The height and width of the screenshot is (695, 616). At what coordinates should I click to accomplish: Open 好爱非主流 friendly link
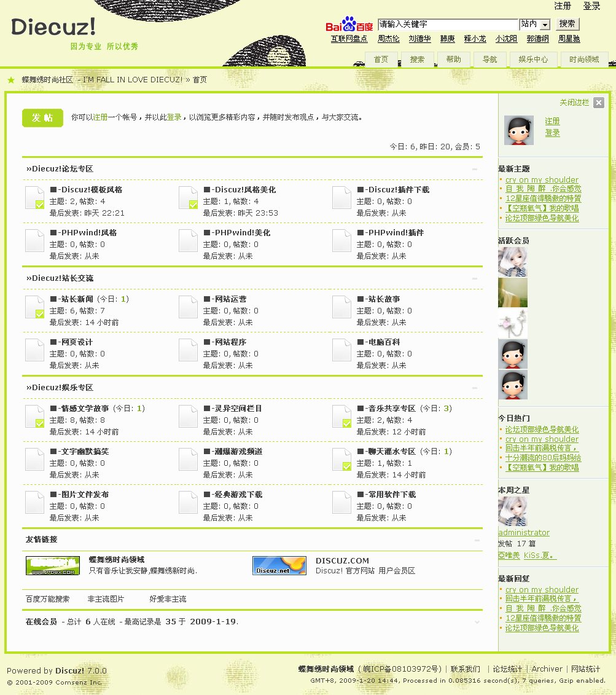pyautogui.click(x=168, y=599)
